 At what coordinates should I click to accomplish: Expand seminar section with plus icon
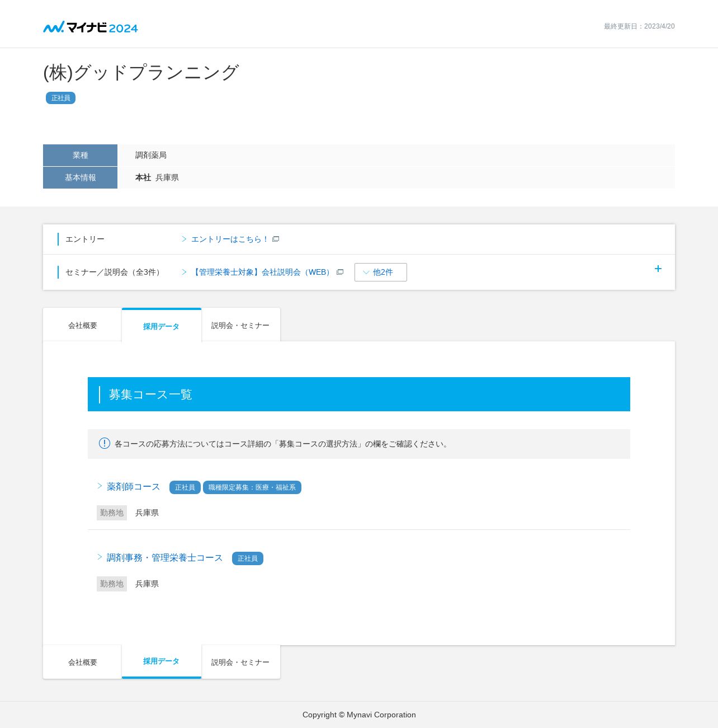point(658,269)
